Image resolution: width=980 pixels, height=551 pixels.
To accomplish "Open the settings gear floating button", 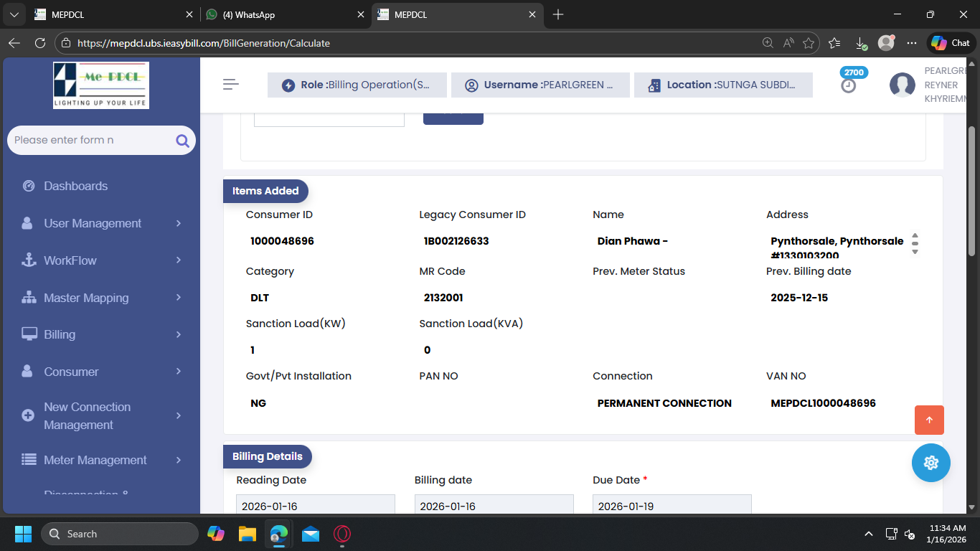I will (x=930, y=463).
